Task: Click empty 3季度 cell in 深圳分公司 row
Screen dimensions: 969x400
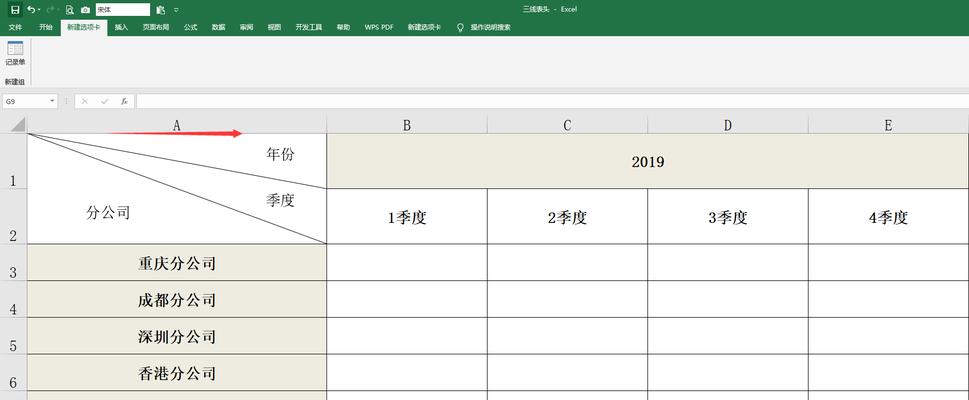Action: point(728,336)
